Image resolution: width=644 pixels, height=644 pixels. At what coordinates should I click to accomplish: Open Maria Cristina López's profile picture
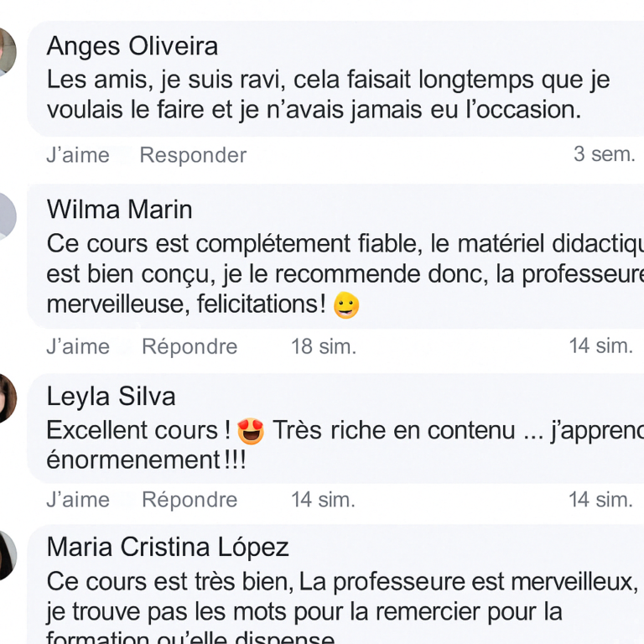pos(7,554)
